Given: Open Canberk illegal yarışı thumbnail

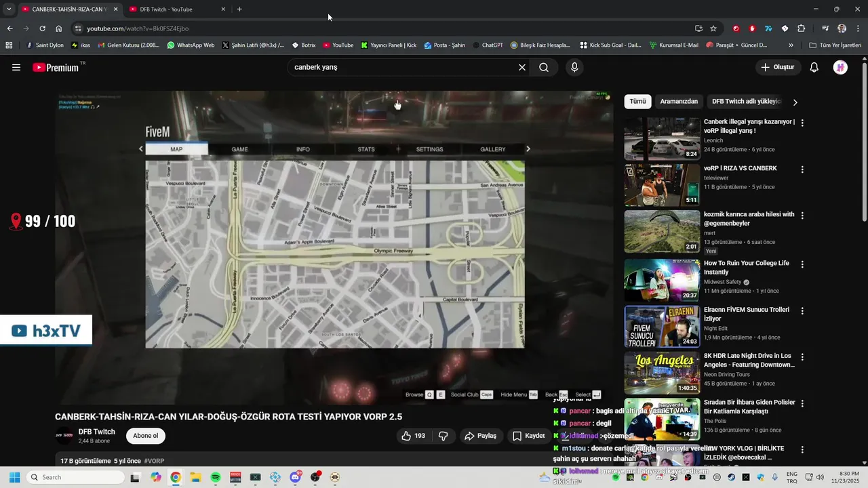Looking at the screenshot, I should (662, 139).
